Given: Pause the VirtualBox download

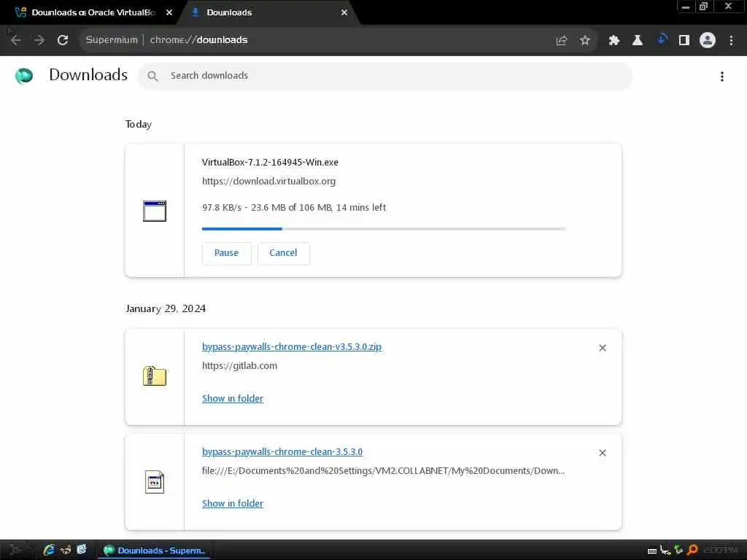Looking at the screenshot, I should coord(226,253).
